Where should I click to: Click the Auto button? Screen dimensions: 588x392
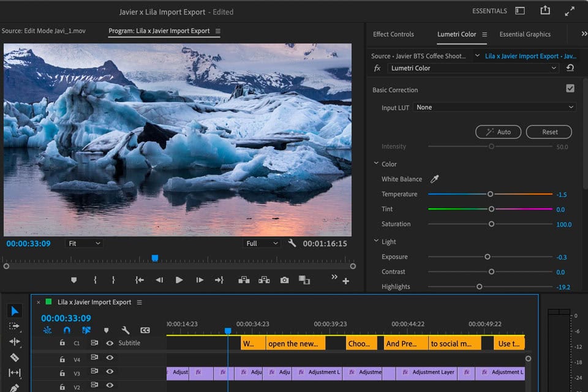[x=498, y=132]
